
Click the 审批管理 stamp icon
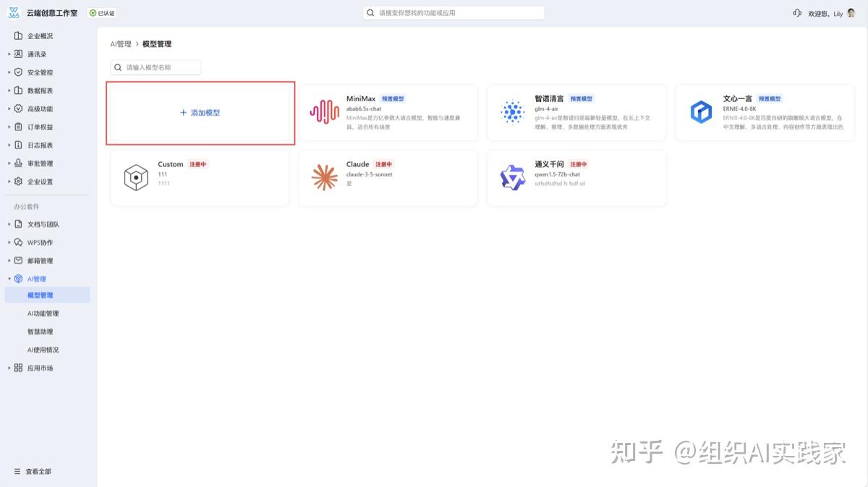pos(19,163)
